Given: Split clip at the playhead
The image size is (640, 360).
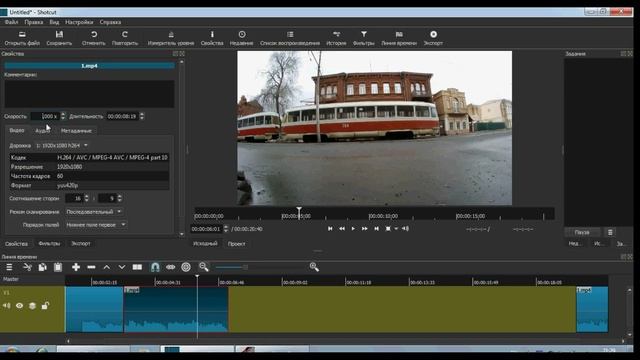Looking at the screenshot, I should coord(137,267).
